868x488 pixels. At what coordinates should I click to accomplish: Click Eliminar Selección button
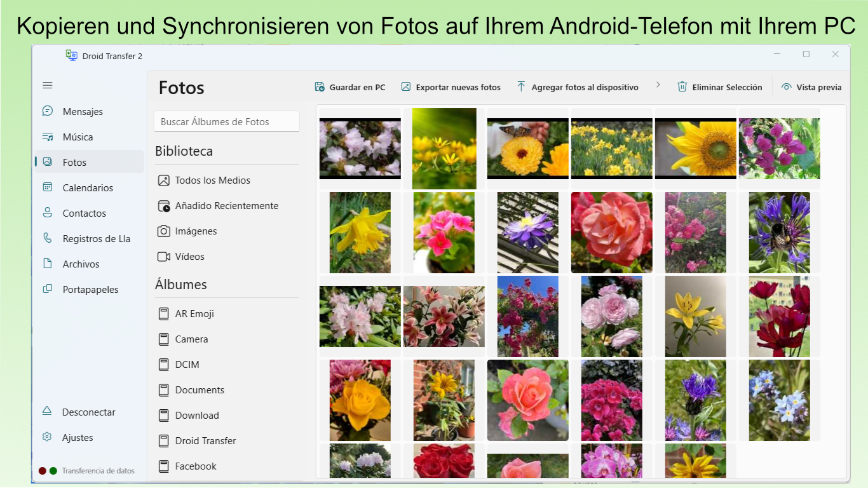click(719, 87)
